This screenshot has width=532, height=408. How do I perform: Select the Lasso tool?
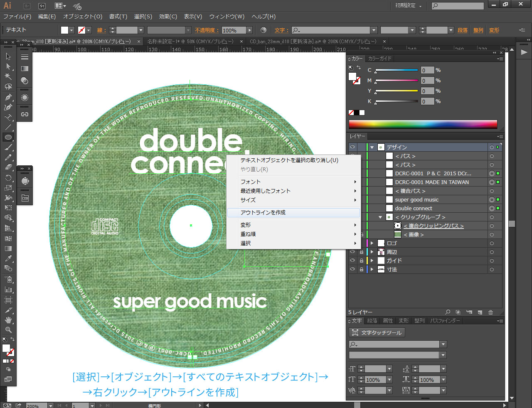pos(8,87)
